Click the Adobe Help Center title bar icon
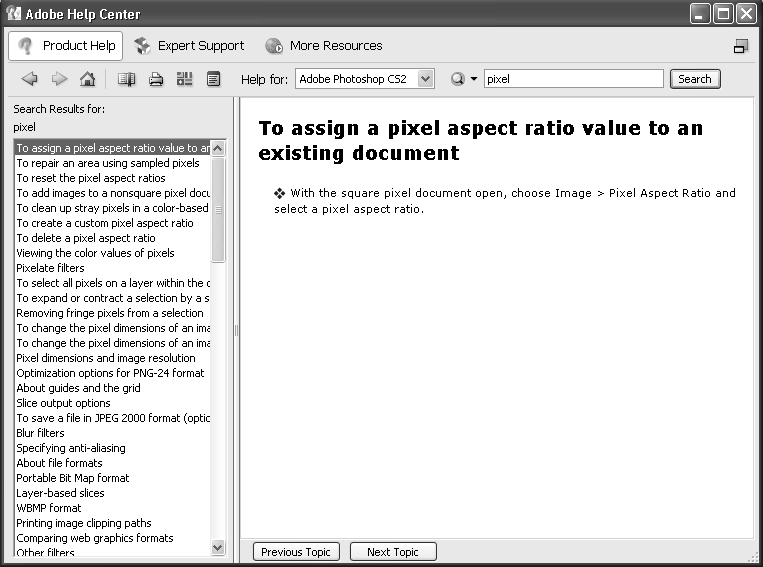The width and height of the screenshot is (763, 567). [x=14, y=13]
